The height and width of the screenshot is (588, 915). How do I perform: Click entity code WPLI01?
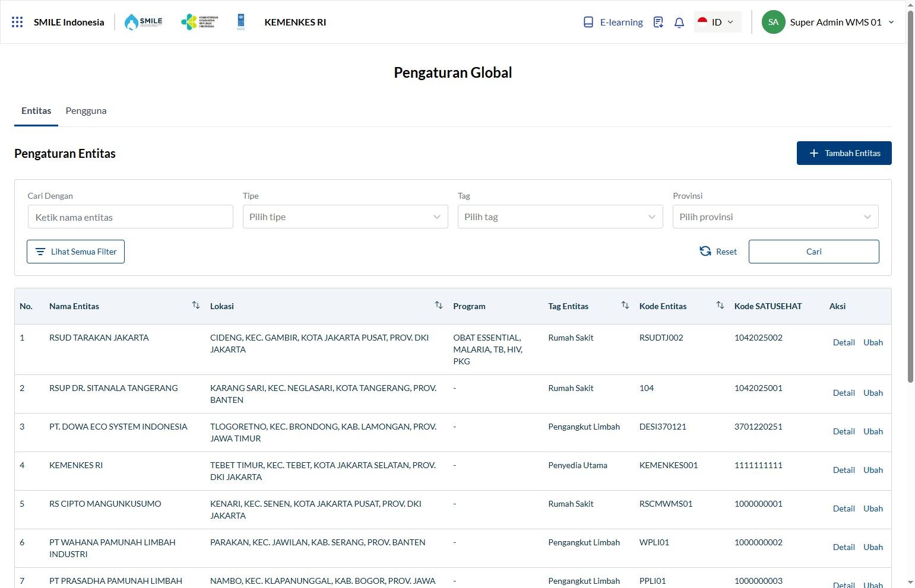654,542
